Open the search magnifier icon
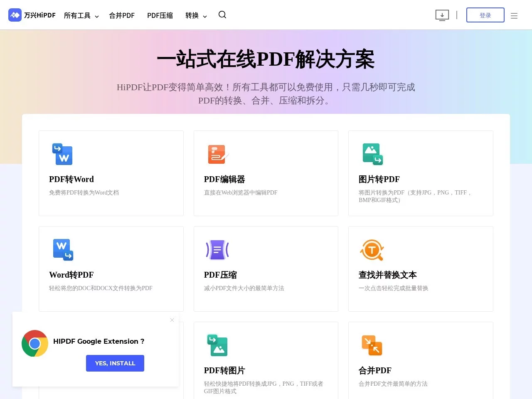This screenshot has height=399, width=532. tap(222, 15)
